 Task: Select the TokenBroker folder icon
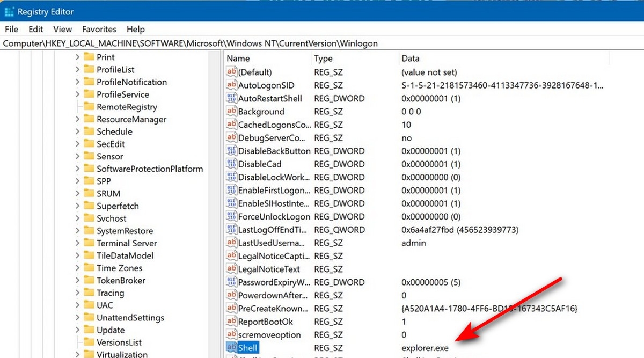(89, 280)
